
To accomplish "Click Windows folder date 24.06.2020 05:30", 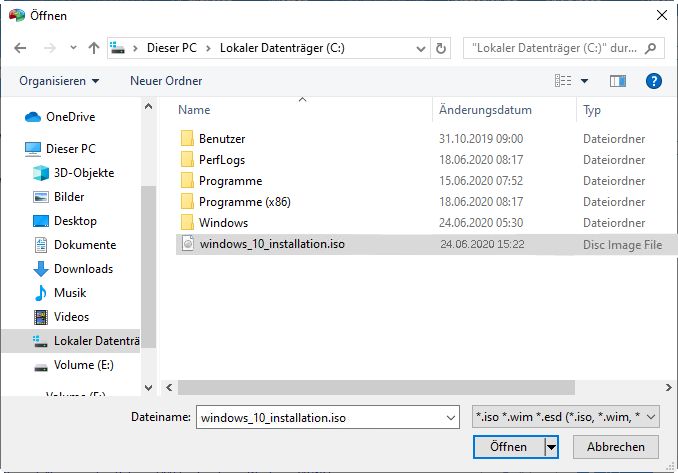I will (x=481, y=223).
